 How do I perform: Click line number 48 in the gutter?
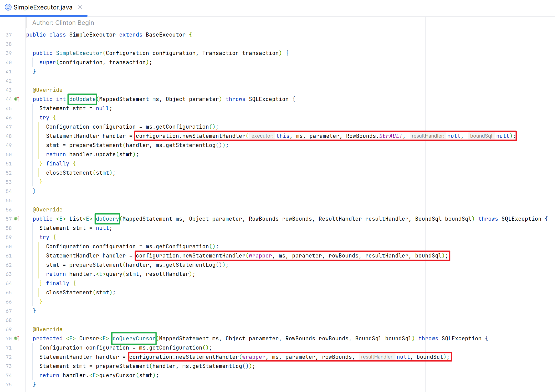point(9,136)
